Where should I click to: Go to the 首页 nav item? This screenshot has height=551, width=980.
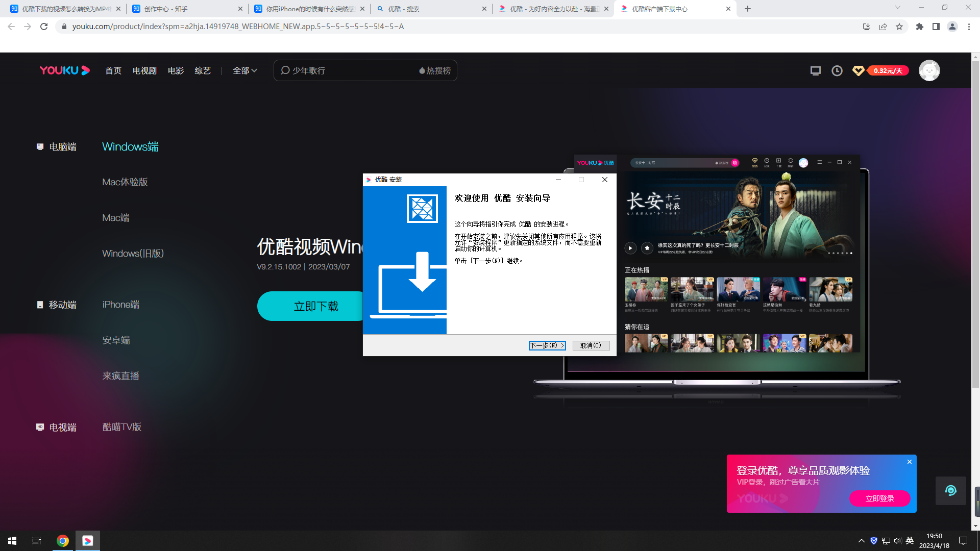tap(113, 70)
